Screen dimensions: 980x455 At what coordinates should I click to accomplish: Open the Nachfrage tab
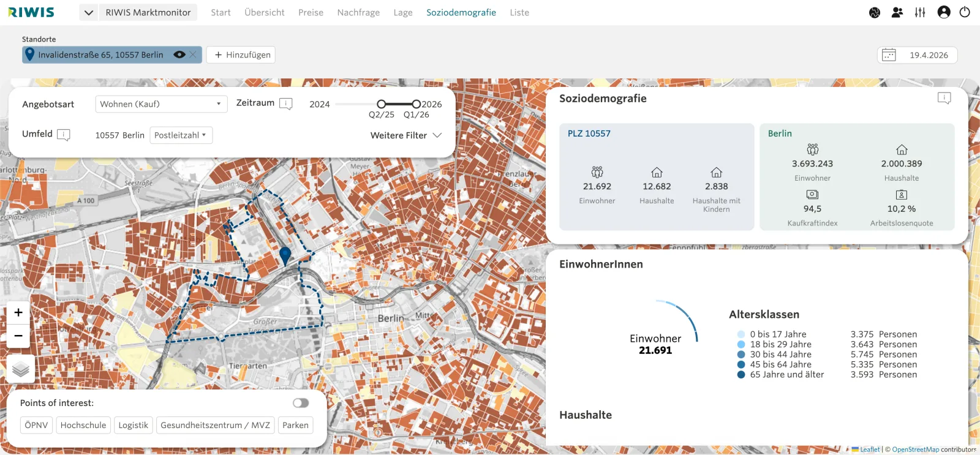coord(358,12)
